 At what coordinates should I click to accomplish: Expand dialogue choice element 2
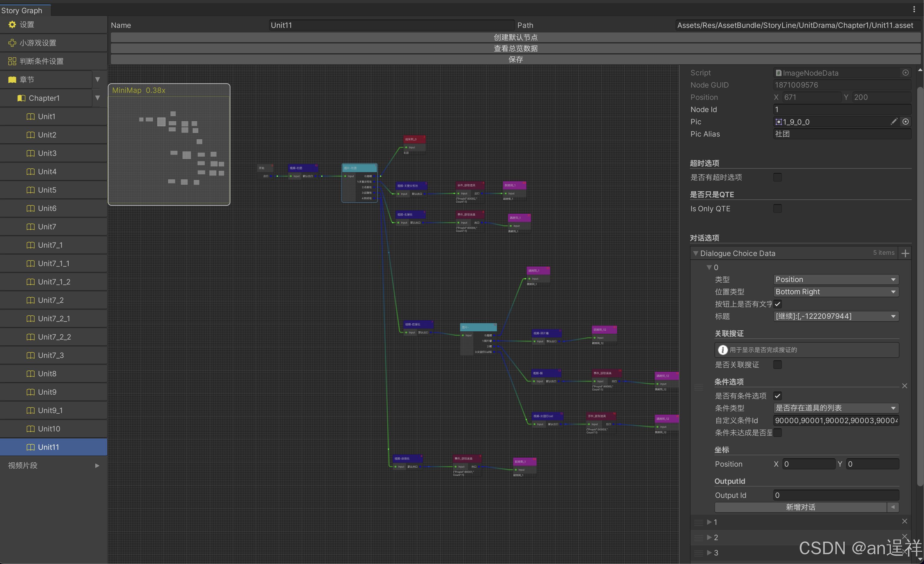click(x=709, y=537)
